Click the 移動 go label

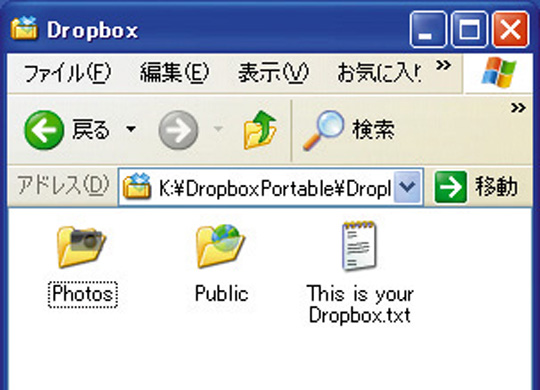[496, 187]
